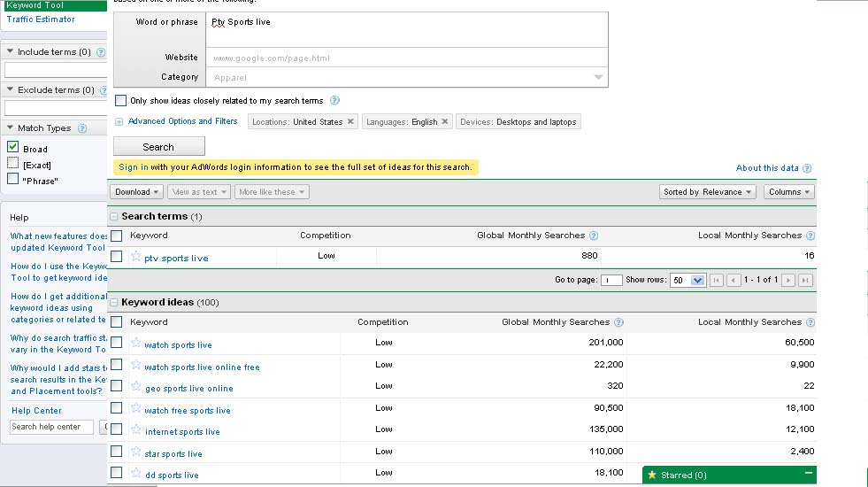
Task: Open help for closely related ideas option
Action: tap(334, 100)
